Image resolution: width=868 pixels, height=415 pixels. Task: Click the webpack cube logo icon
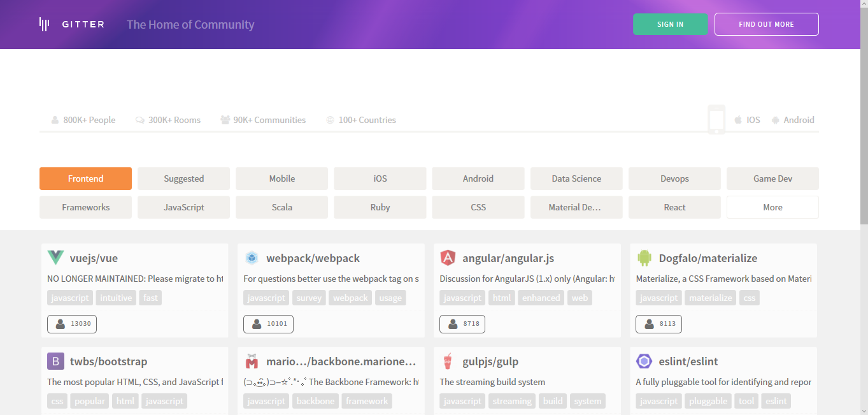click(x=252, y=258)
